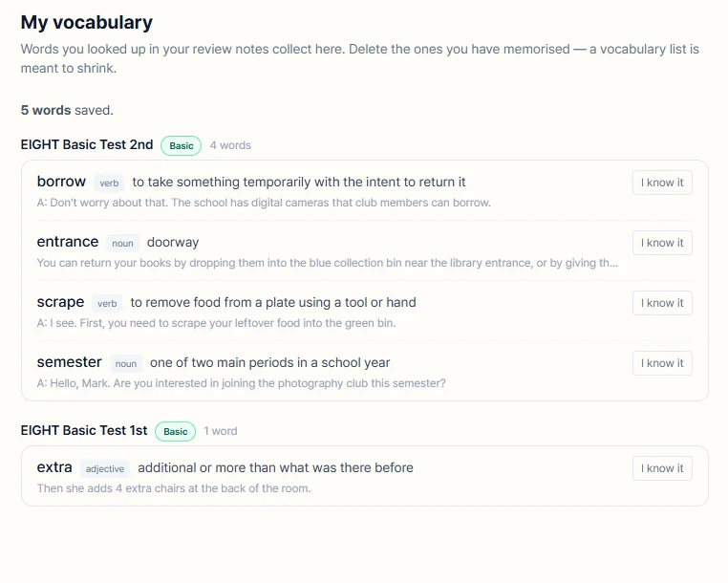Image resolution: width=728 pixels, height=583 pixels.
Task: Click example sentence about the green bin
Action: pyautogui.click(x=216, y=323)
